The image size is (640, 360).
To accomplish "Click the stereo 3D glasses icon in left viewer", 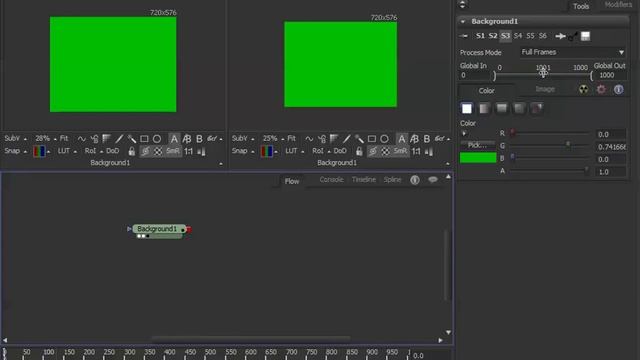I will click(212, 139).
